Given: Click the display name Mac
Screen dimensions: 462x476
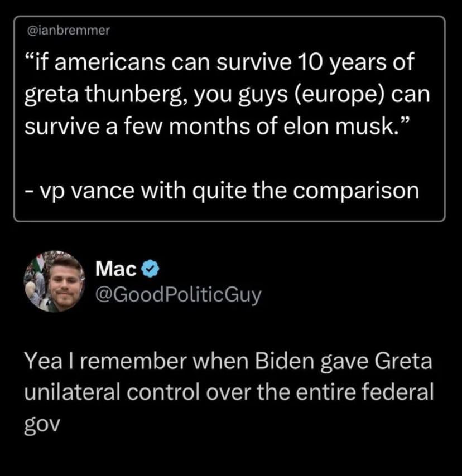Looking at the screenshot, I should click(x=116, y=270).
